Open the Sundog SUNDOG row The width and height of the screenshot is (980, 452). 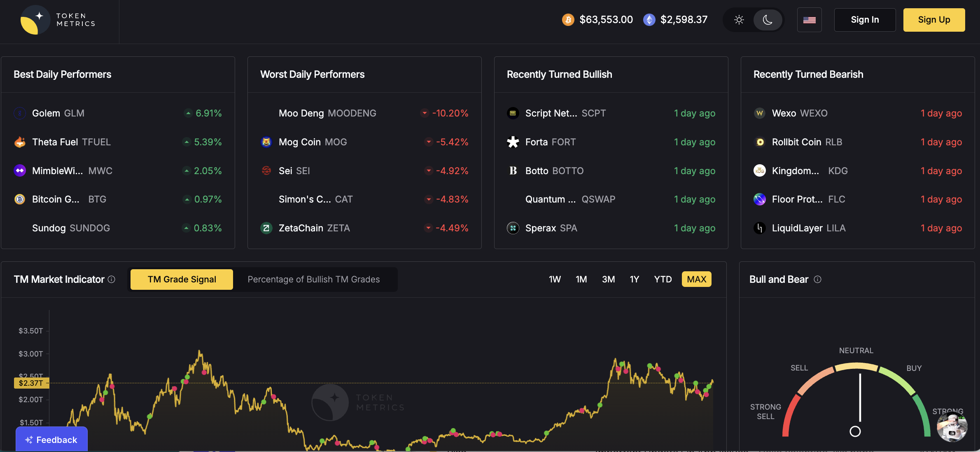[118, 228]
